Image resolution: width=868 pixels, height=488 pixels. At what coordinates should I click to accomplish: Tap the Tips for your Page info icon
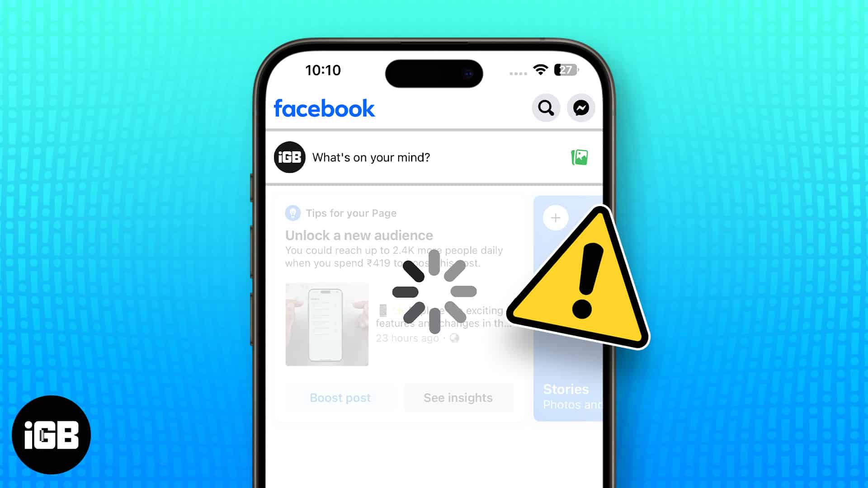tap(292, 213)
